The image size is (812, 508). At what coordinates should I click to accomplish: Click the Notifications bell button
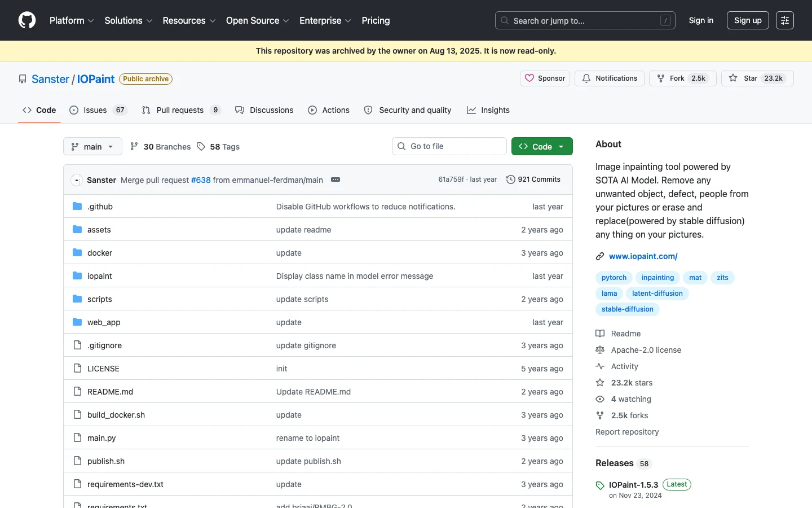[610, 78]
